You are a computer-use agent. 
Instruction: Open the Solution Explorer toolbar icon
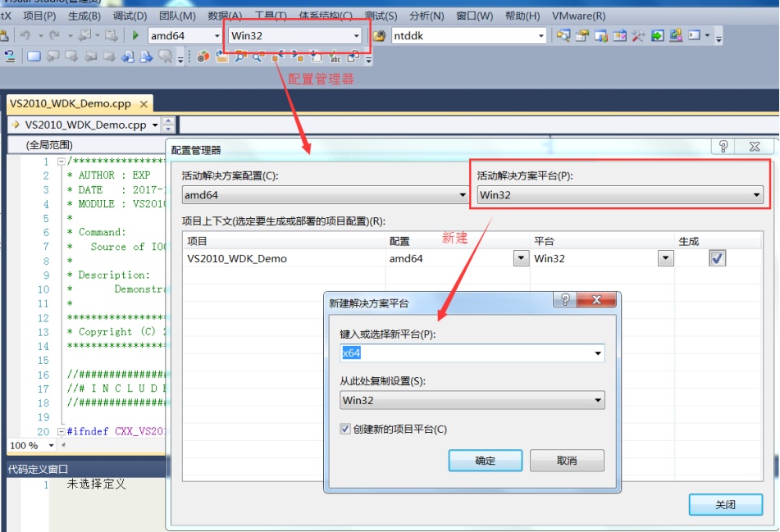(563, 35)
